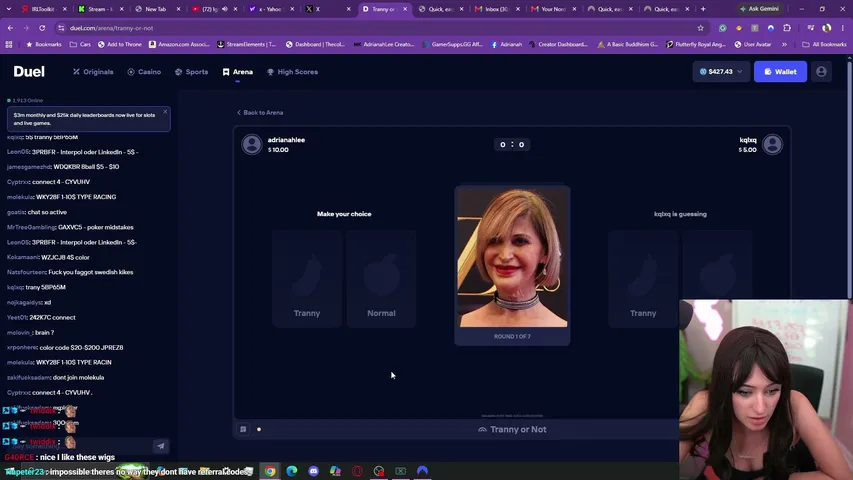Open OBS Studio from taskbar
The height and width of the screenshot is (480, 853).
379,471
